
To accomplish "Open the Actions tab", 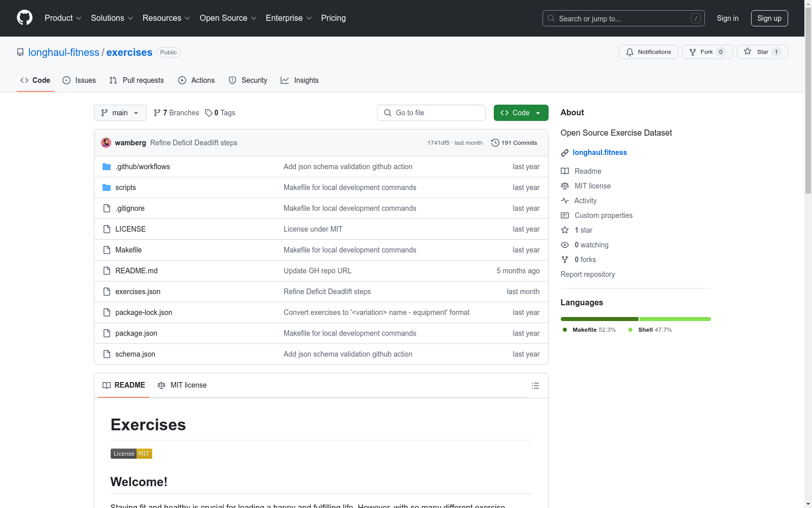I will click(196, 80).
